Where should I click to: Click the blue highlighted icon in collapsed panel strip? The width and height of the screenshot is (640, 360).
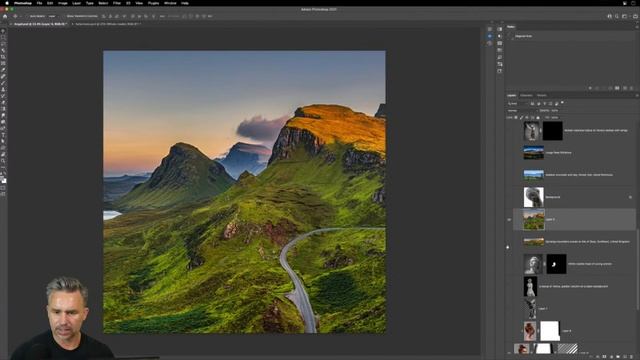(x=490, y=36)
